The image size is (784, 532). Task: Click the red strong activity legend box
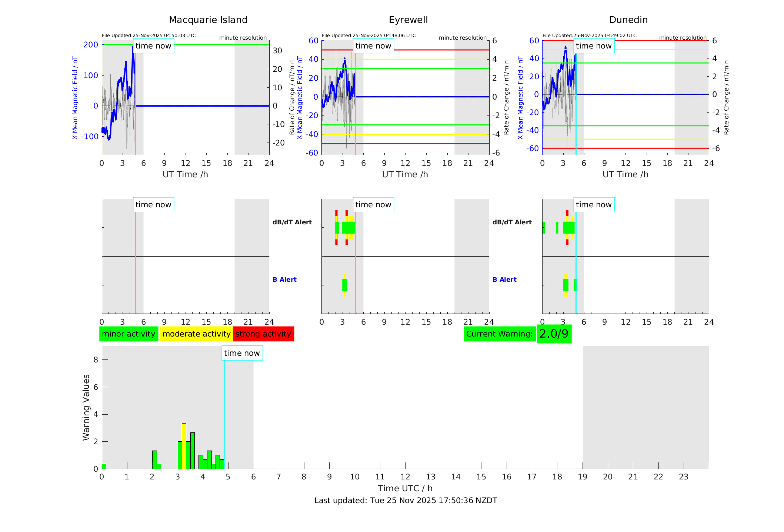pos(263,334)
